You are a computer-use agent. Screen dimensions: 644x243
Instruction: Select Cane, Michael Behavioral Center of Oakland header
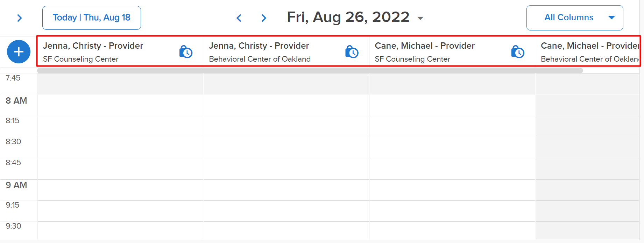click(x=587, y=52)
